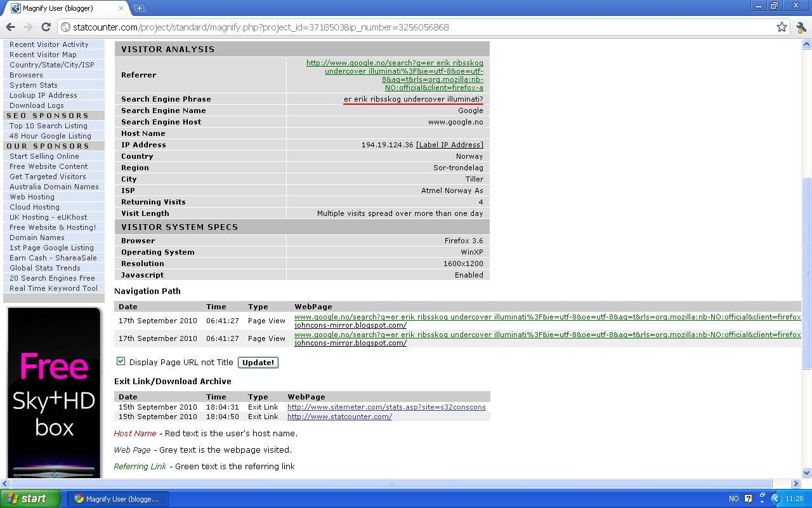812x508 pixels.
Task: Click the 1600x1200 resolution value
Action: click(x=463, y=264)
